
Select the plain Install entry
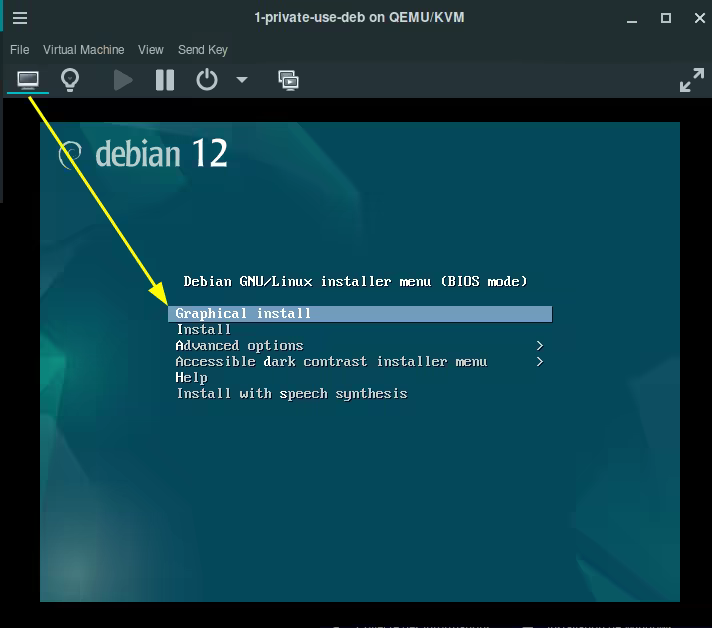coord(360,330)
